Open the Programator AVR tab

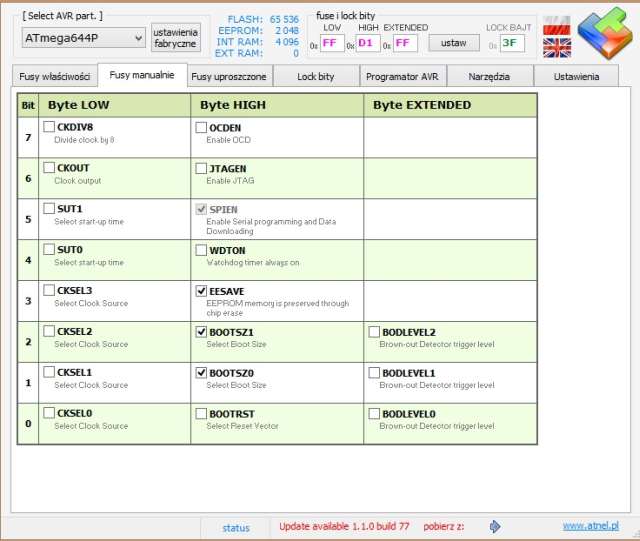(402, 77)
